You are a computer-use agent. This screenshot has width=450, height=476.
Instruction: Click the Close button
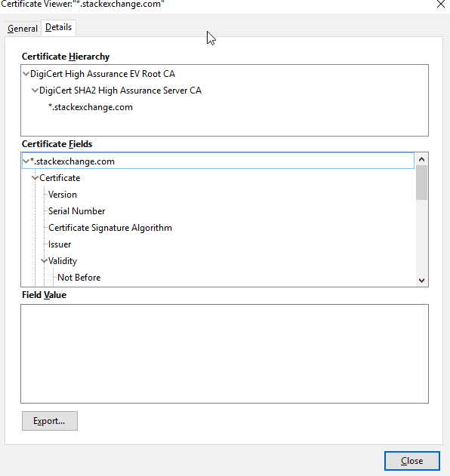(x=412, y=461)
